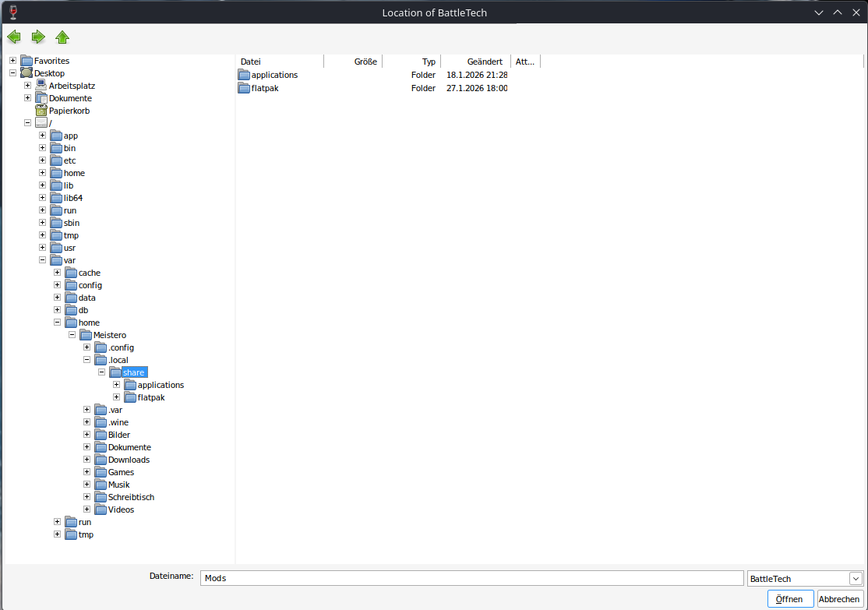This screenshot has width=868, height=610.
Task: Select the Arbeitsplatz computer icon
Action: pos(41,85)
